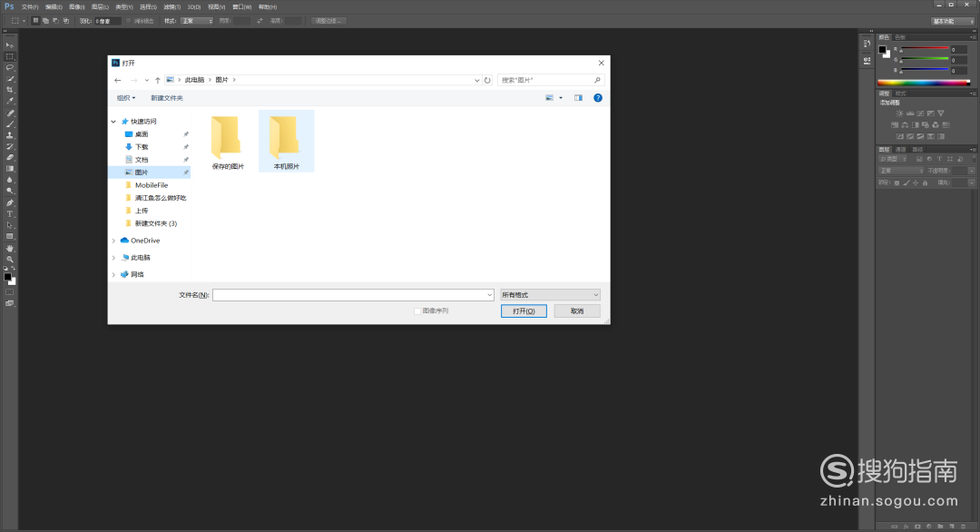Open the 文件名 combo box dropdown arrow

(489, 295)
